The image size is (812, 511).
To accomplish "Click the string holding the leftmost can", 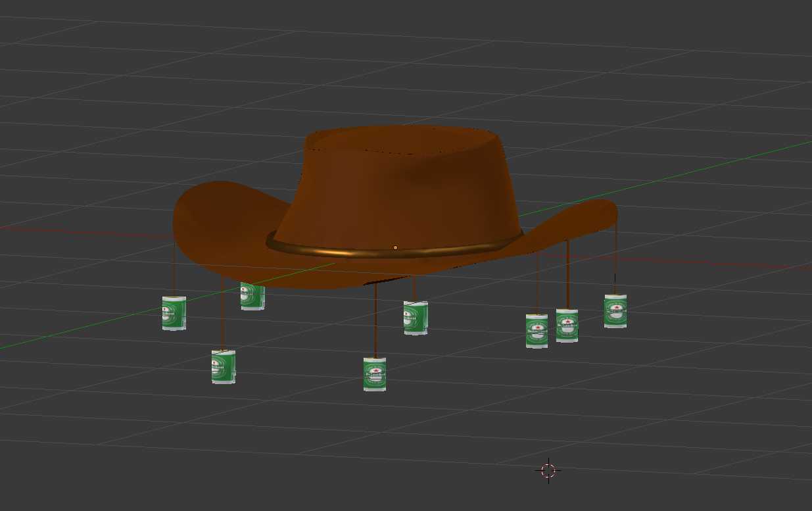I will (174, 270).
